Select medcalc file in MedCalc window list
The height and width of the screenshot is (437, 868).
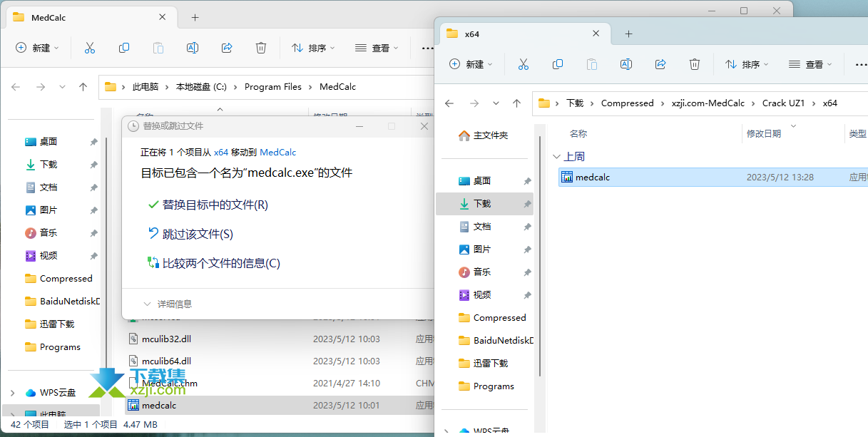[x=279, y=405]
